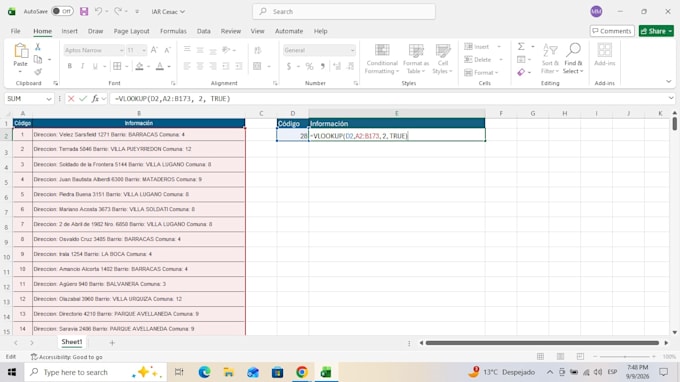Toggle the AutoSave switch

[x=62, y=11]
